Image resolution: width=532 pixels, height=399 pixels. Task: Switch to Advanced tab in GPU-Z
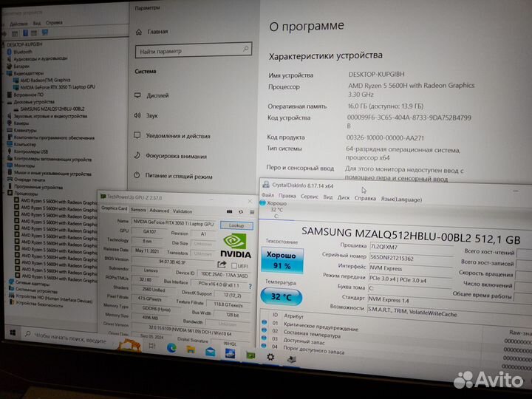(x=159, y=211)
